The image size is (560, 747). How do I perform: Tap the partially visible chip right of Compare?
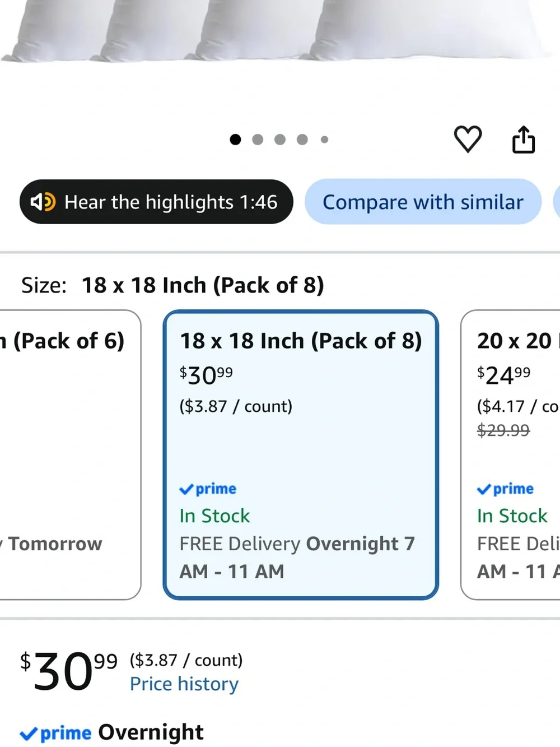(x=557, y=202)
